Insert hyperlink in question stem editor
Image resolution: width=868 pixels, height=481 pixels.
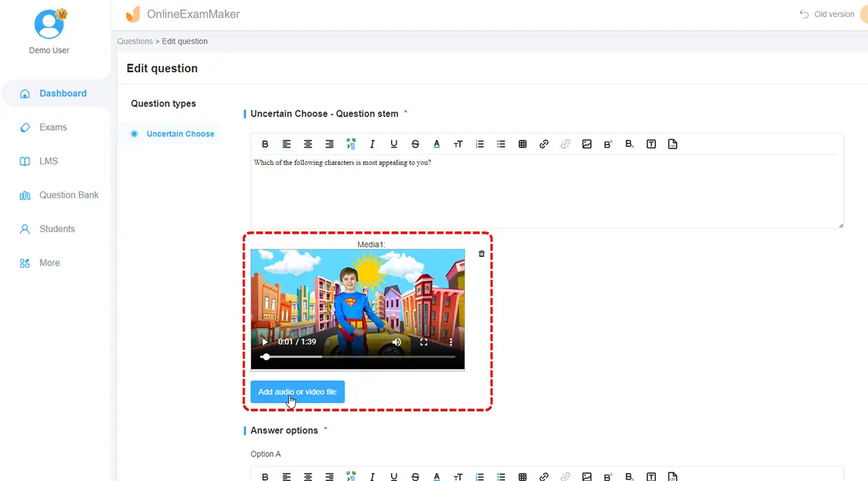click(x=544, y=144)
